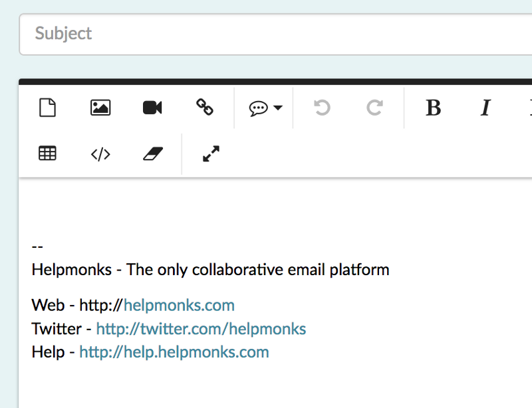532x408 pixels.
Task: Undo the last change
Action: click(322, 108)
